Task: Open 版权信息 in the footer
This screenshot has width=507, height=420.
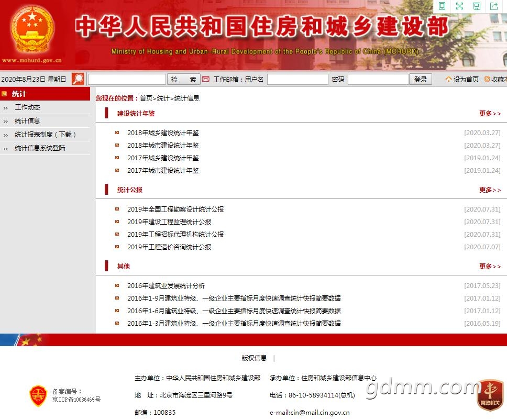Action: pyautogui.click(x=254, y=358)
